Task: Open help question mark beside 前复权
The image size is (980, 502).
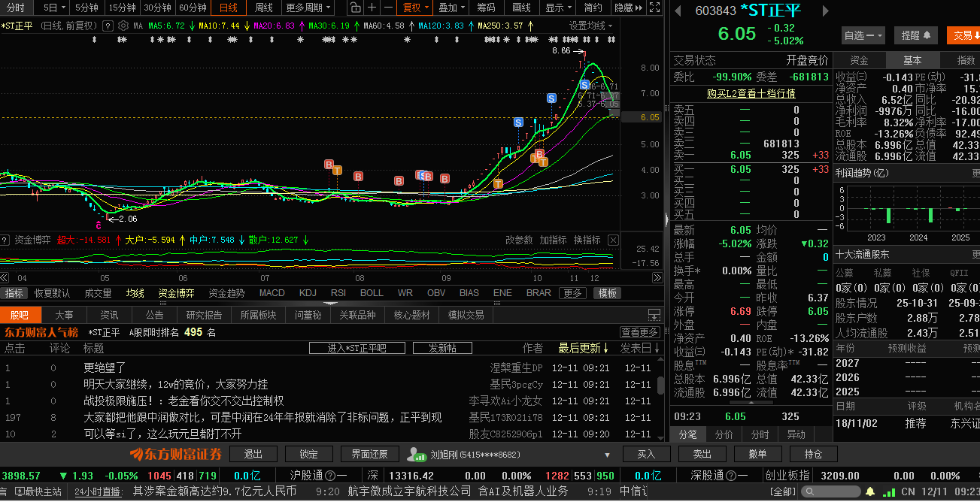Action: pyautogui.click(x=108, y=26)
